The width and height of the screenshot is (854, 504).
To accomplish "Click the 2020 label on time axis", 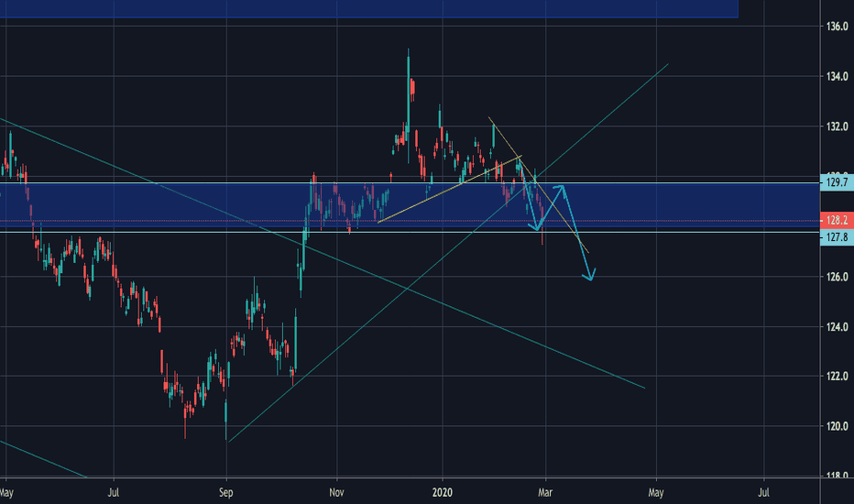I will [443, 493].
